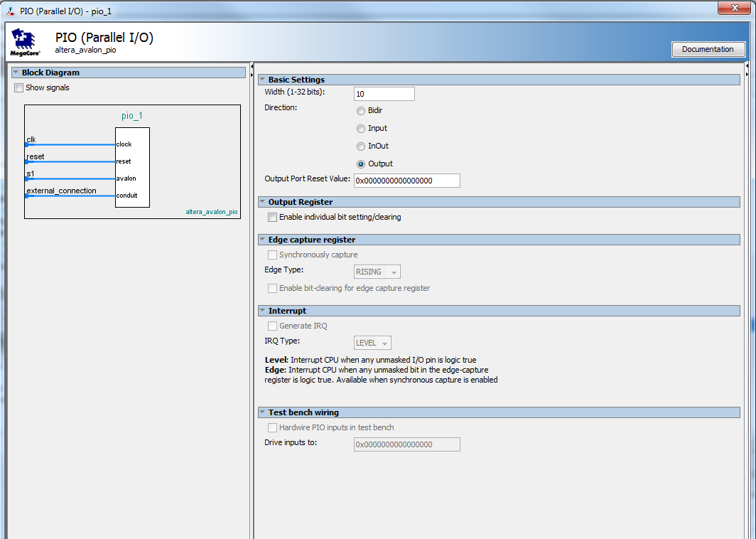The height and width of the screenshot is (539, 756).
Task: Collapse the Interrupt section
Action: (262, 310)
